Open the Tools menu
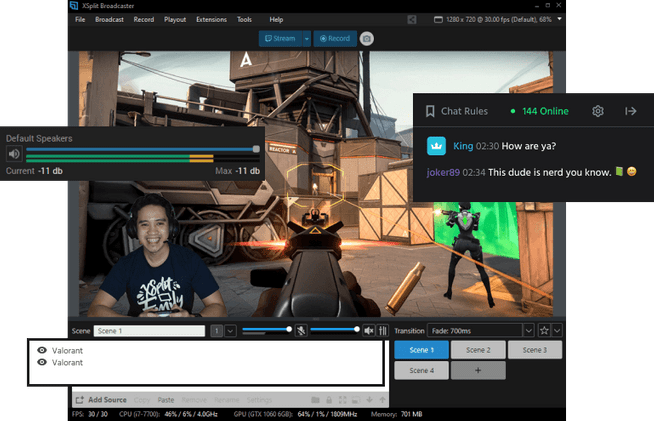Image resolution: width=654 pixels, height=421 pixels. tap(244, 20)
